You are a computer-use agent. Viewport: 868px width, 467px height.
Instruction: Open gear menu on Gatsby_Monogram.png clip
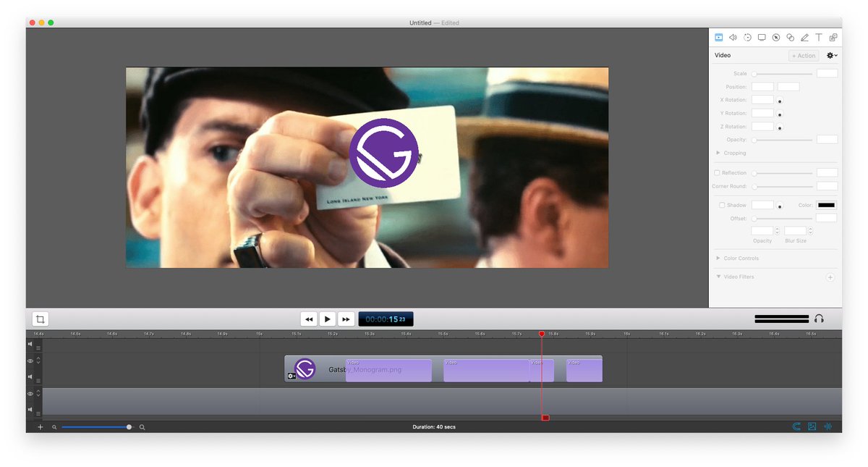pyautogui.click(x=291, y=376)
